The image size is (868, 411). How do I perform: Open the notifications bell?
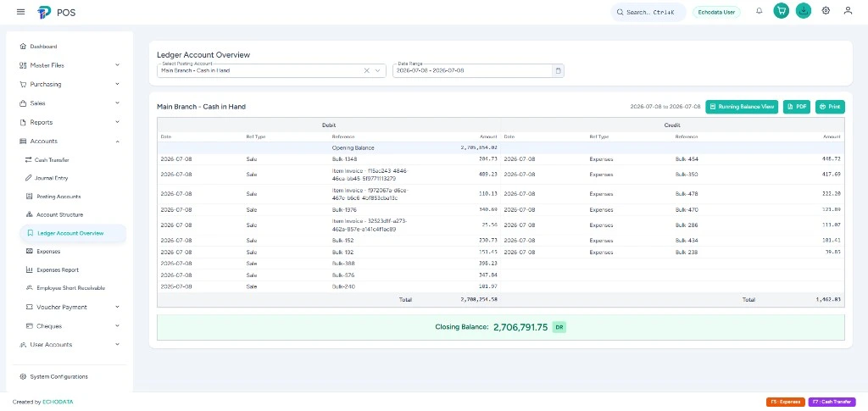759,10
